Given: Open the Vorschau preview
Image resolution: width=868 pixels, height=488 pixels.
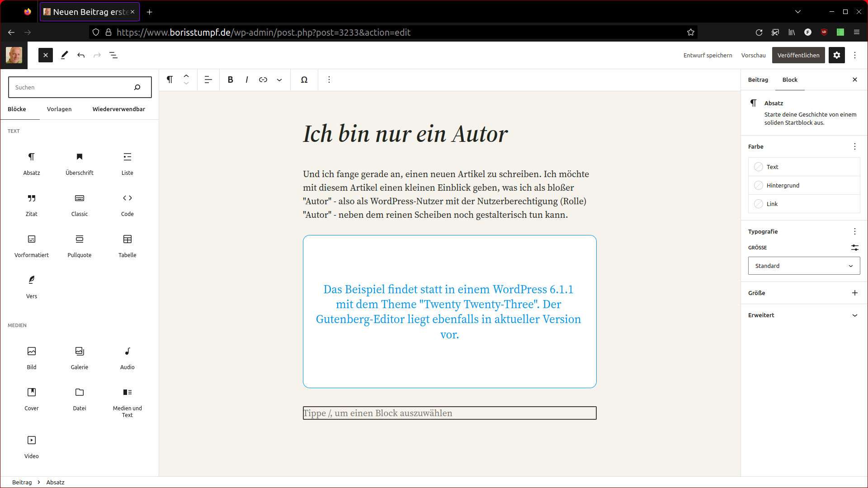Looking at the screenshot, I should pos(754,55).
